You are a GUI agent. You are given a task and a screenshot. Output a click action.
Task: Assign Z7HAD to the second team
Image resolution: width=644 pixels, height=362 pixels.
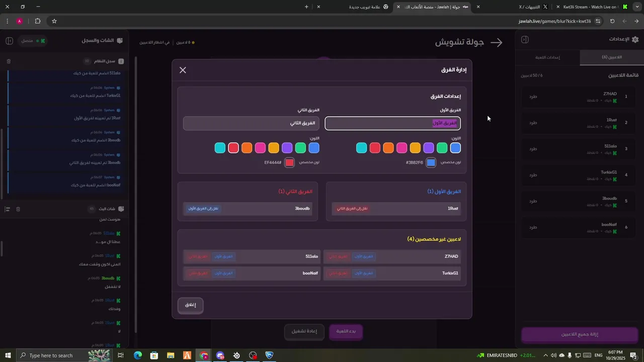(339, 256)
